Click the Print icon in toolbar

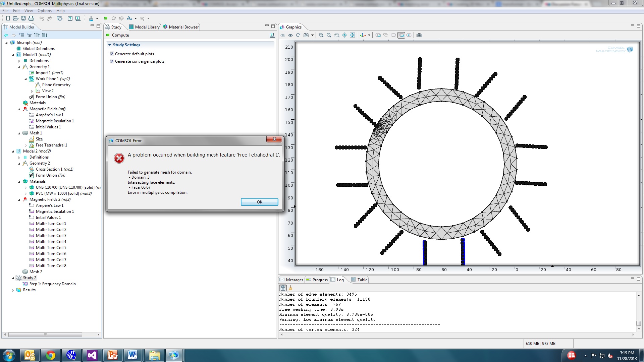pyautogui.click(x=31, y=18)
